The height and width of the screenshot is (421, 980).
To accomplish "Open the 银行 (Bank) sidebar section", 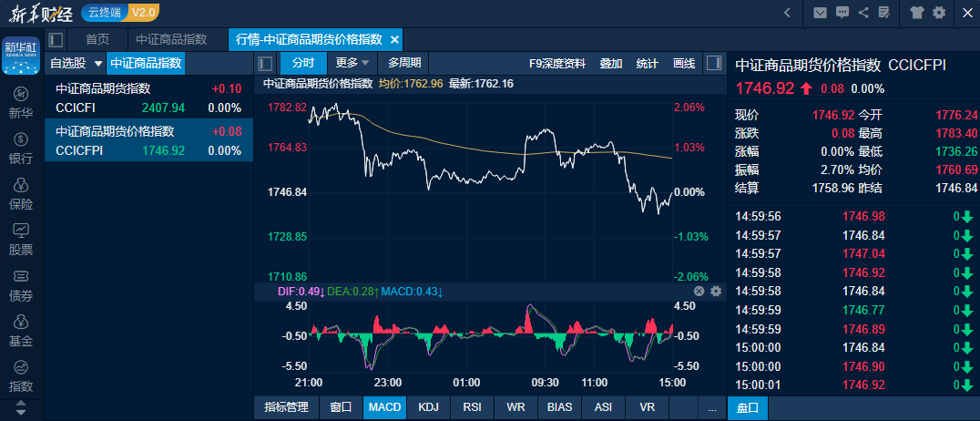I will coord(21,148).
